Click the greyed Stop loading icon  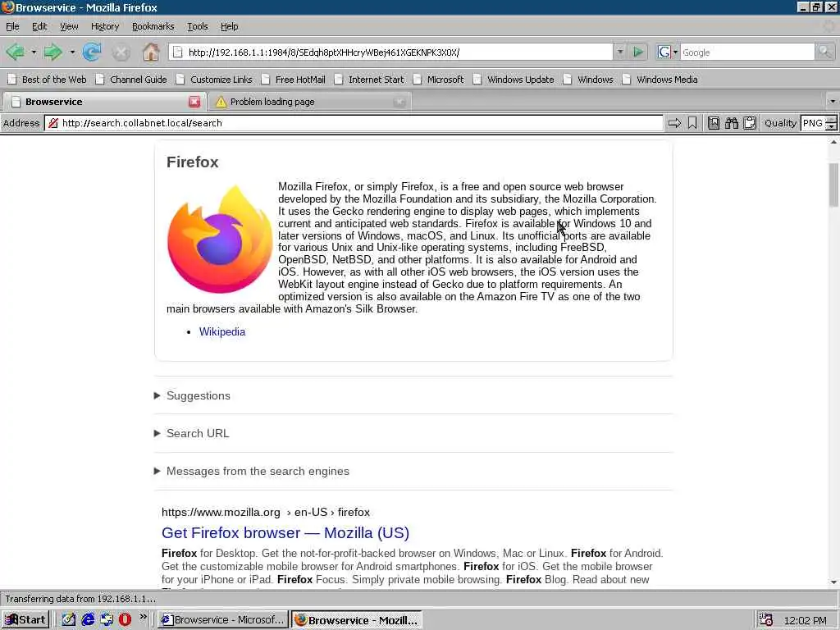click(x=121, y=52)
